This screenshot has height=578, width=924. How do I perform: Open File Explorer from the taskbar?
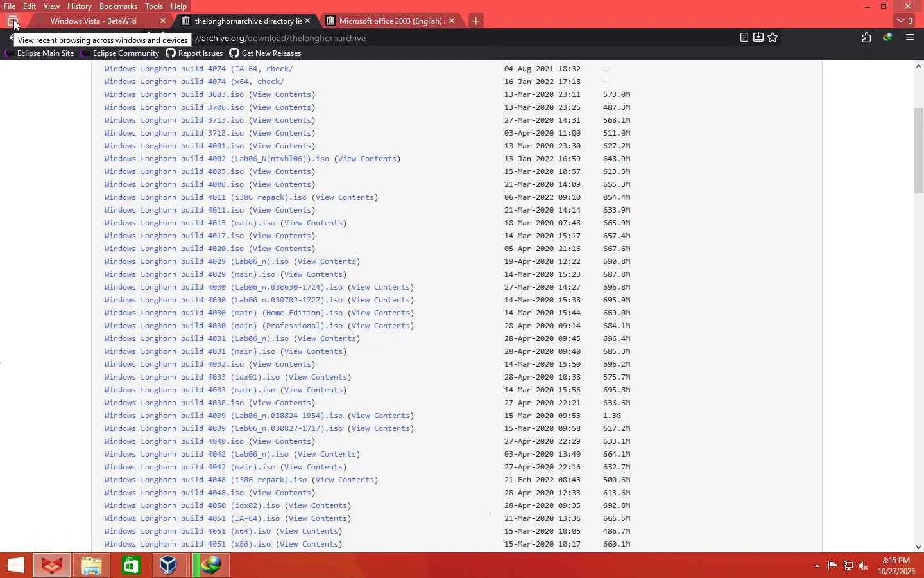click(x=92, y=565)
